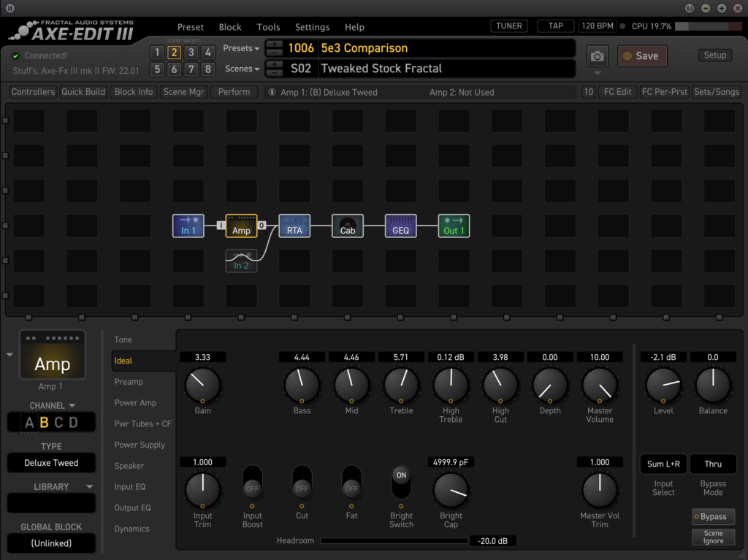Image resolution: width=748 pixels, height=560 pixels.
Task: Open the Settings menu
Action: (x=312, y=27)
